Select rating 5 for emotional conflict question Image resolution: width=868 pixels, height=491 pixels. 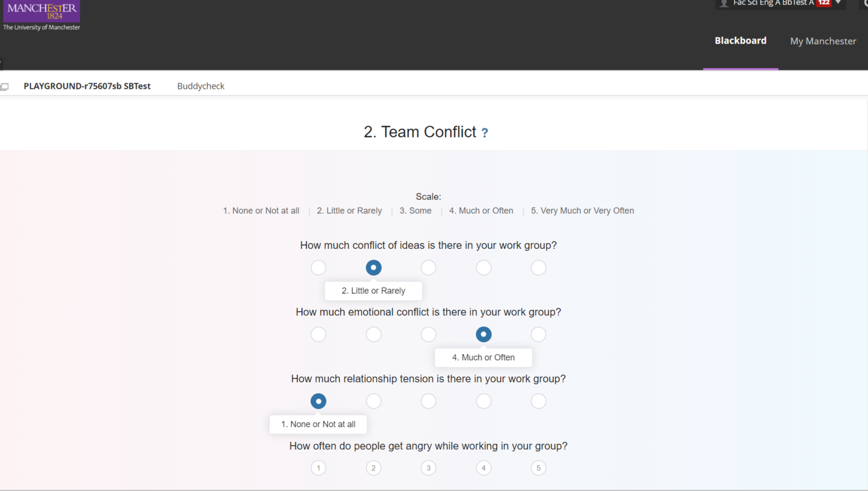click(538, 334)
